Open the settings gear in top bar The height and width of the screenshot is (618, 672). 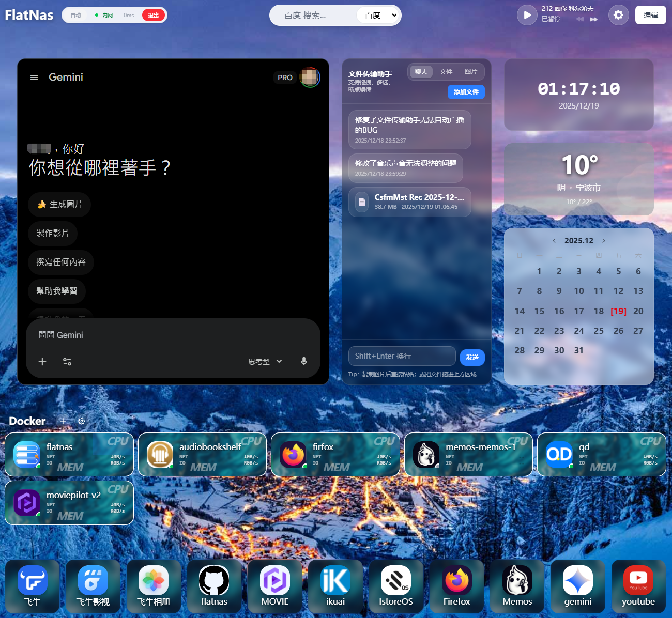click(x=618, y=15)
